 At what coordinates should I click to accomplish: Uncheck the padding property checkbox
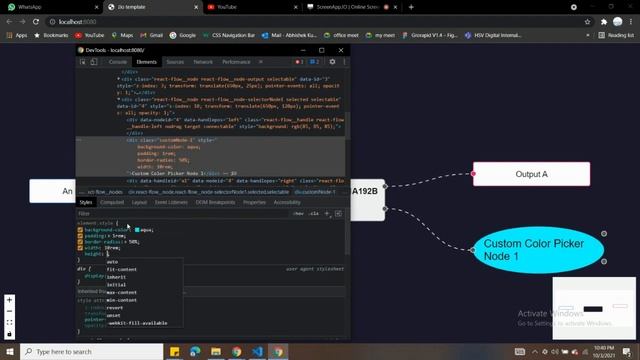(80, 236)
